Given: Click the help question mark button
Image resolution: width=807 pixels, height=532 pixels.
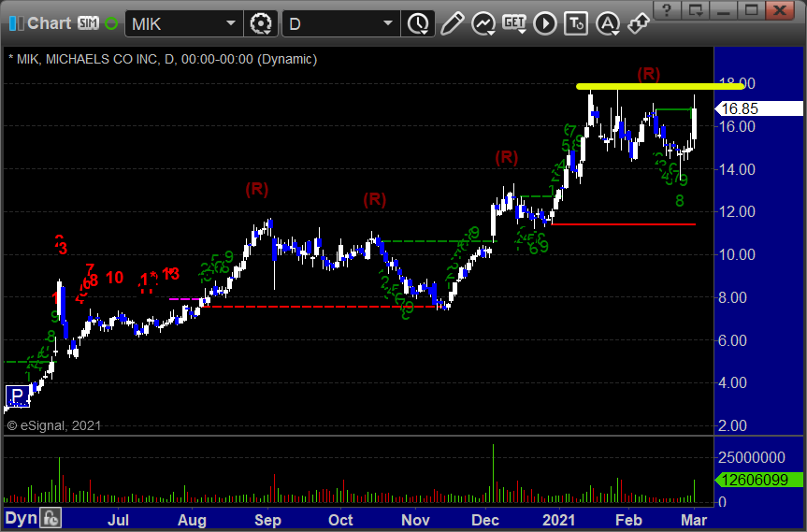Looking at the screenshot, I should (x=667, y=9).
